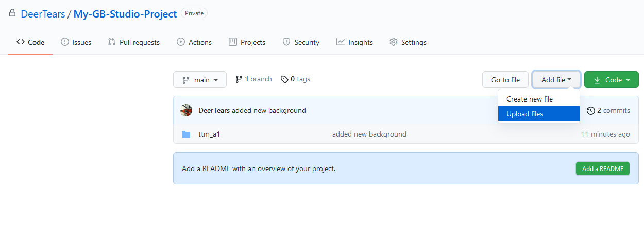Collapse the Add file dropdown

(x=556, y=80)
